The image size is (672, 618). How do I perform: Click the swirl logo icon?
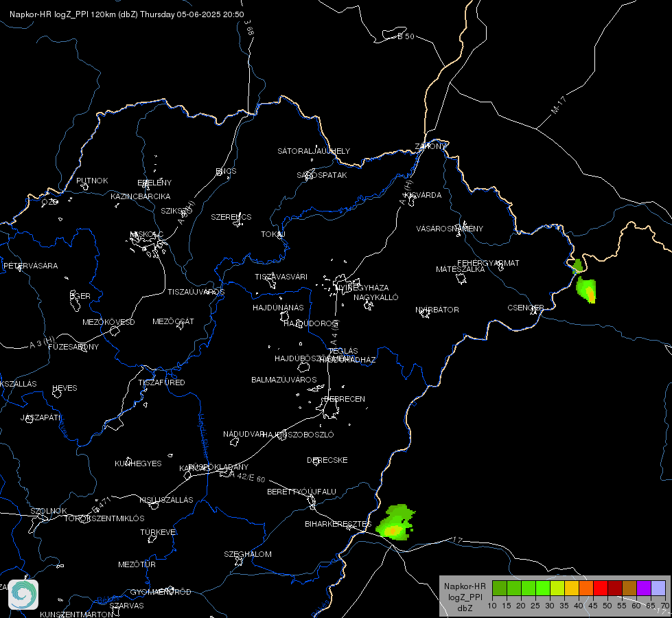[x=23, y=595]
